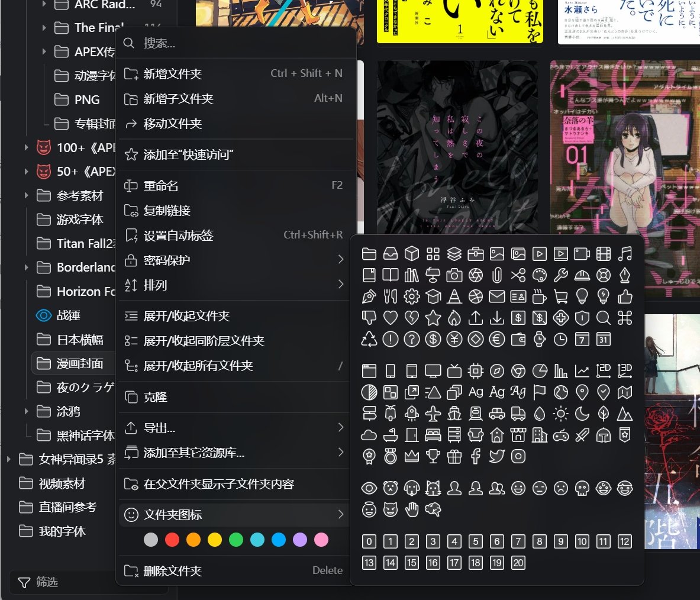Select the trophy icon
Viewport: 700px width, 600px height.
point(433,456)
